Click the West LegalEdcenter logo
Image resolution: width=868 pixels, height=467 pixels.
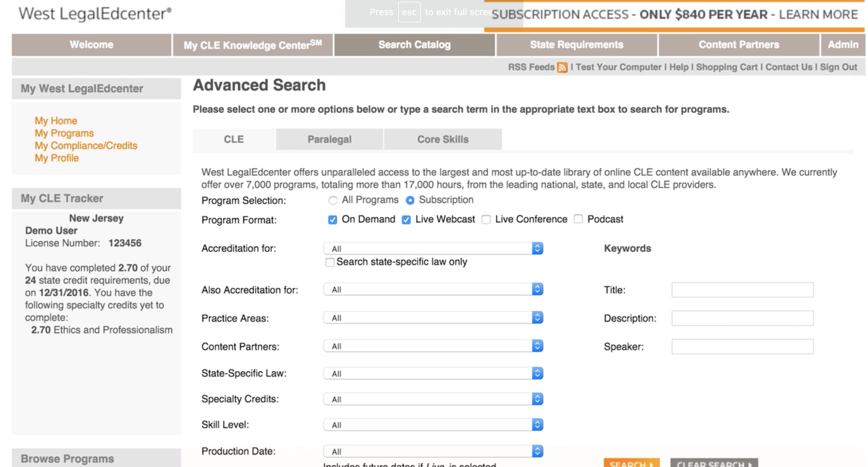(95, 14)
